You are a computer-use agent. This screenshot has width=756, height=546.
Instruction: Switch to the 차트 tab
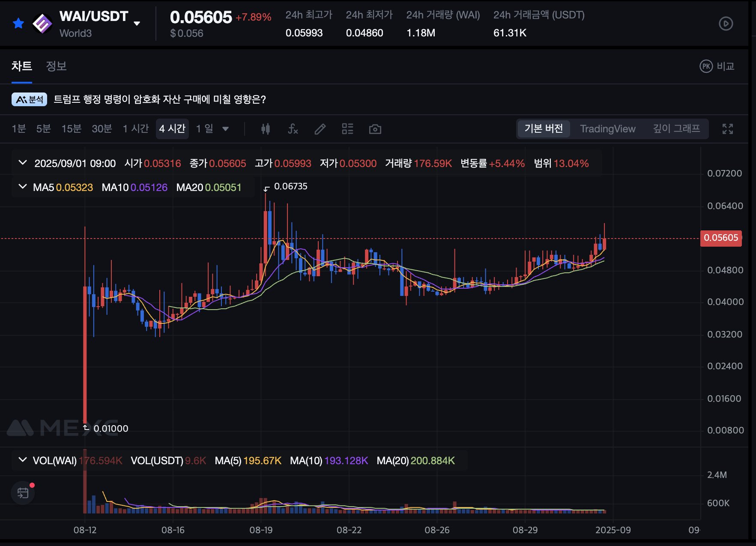22,66
